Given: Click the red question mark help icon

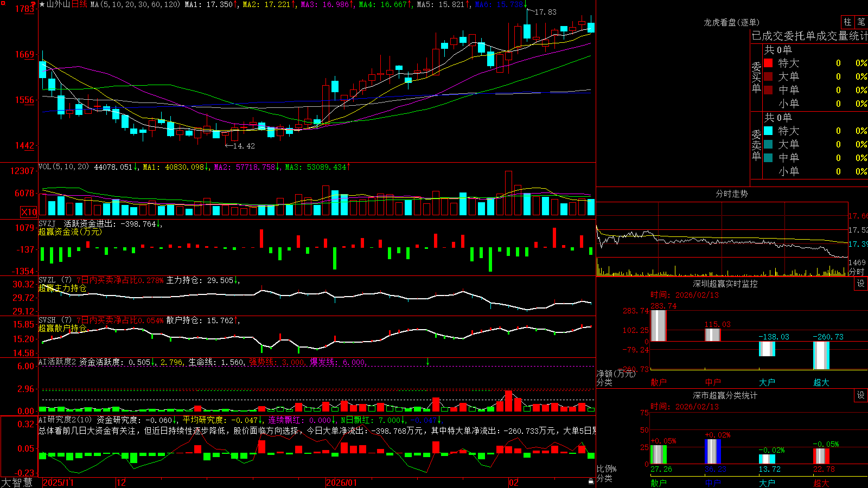Looking at the screenshot, I should point(33,4).
